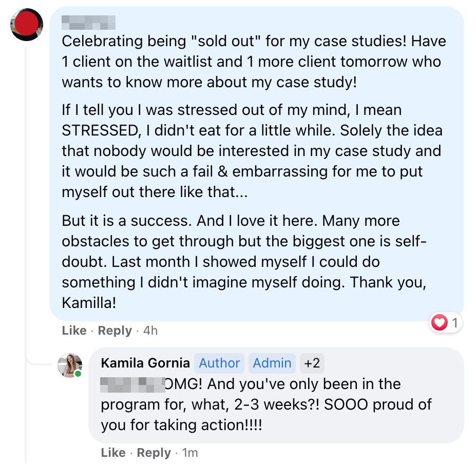The width and height of the screenshot is (476, 464).
Task: Click the Kamila Gornia name link
Action: point(145,363)
